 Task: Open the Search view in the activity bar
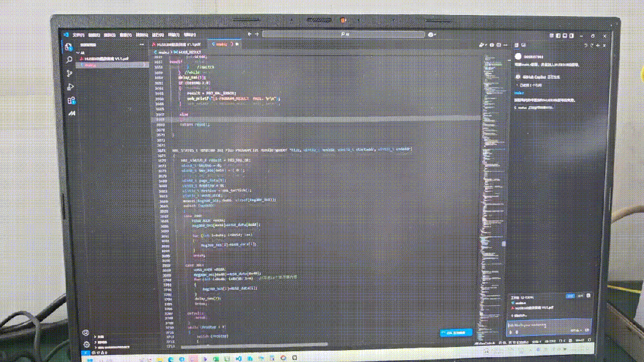click(69, 60)
